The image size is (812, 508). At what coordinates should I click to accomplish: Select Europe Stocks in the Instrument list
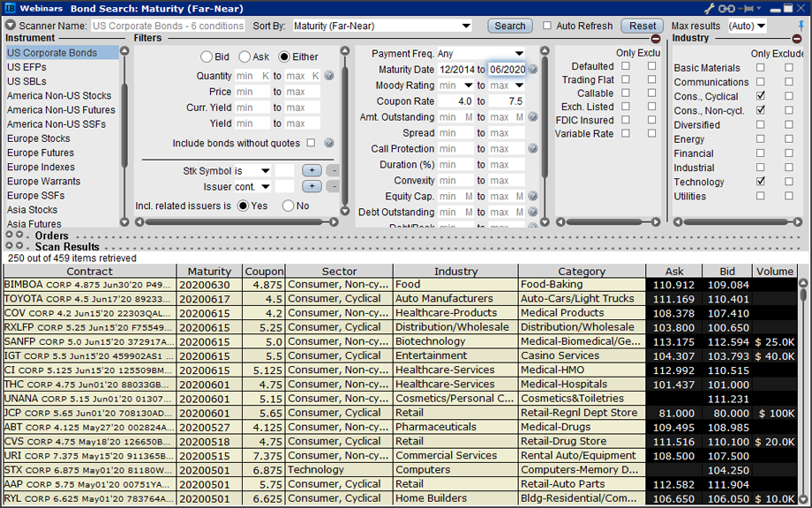39,138
